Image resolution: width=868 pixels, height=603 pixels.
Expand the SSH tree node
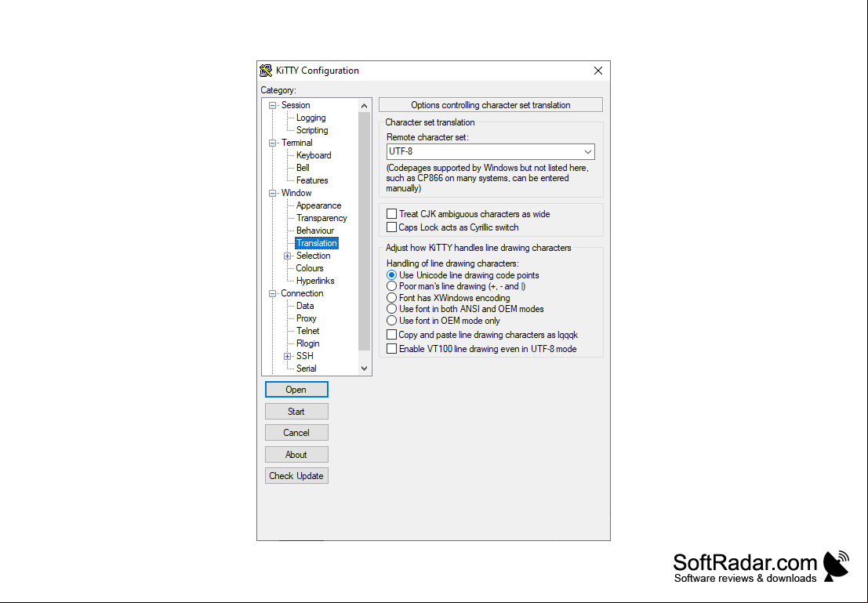click(287, 356)
